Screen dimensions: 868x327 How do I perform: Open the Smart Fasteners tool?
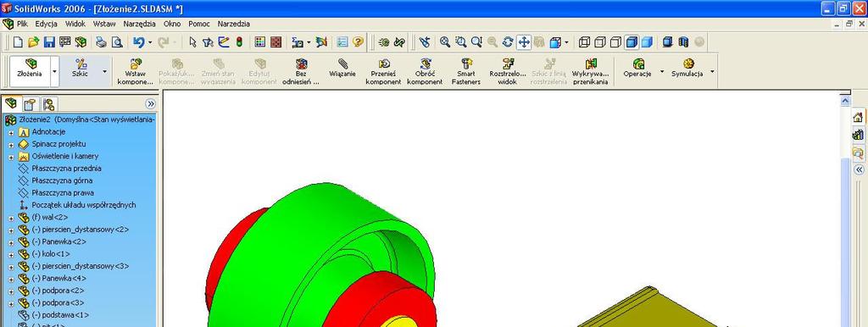(x=465, y=71)
